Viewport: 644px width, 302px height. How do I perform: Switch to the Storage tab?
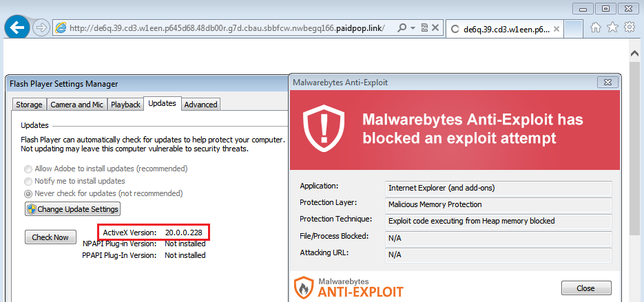coord(29,105)
